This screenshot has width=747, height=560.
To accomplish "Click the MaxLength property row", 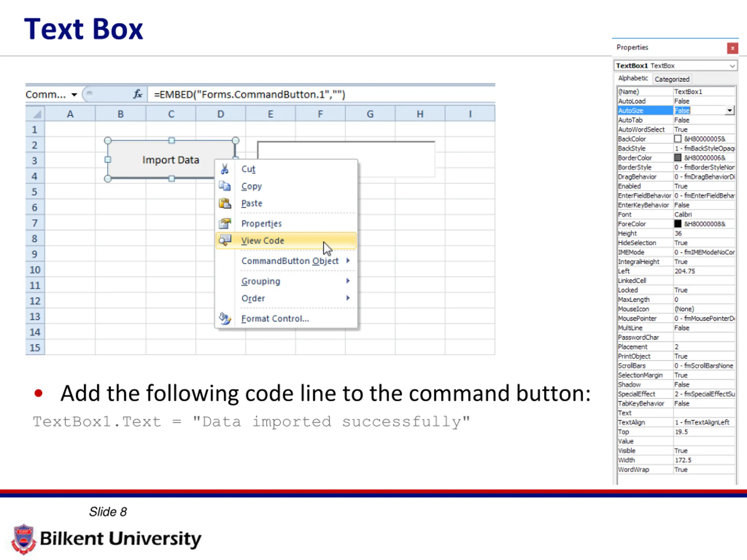I will pos(676,300).
